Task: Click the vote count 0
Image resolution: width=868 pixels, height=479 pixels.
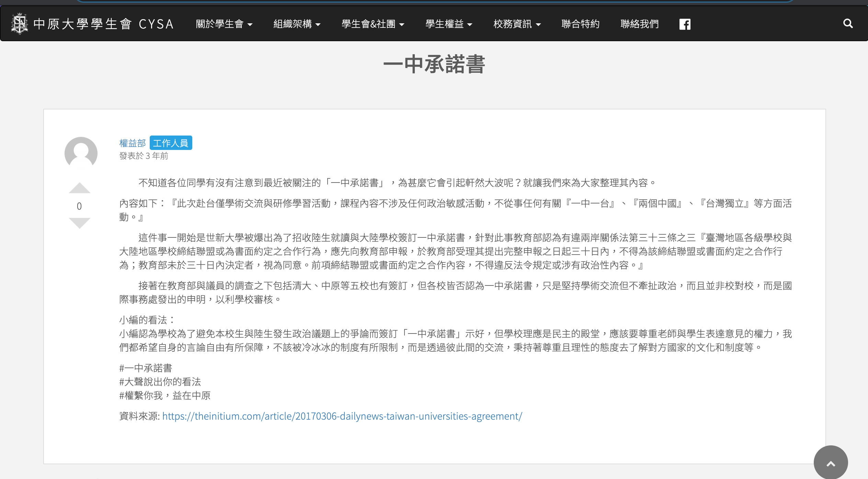Action: (79, 206)
